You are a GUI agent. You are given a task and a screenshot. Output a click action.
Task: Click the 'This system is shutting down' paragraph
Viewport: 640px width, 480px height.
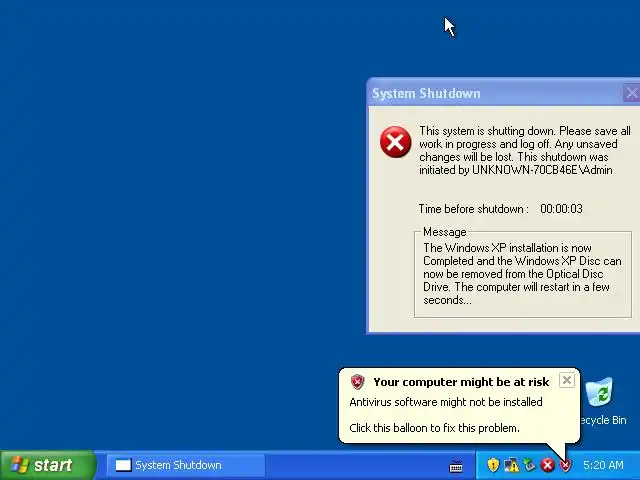pos(525,150)
